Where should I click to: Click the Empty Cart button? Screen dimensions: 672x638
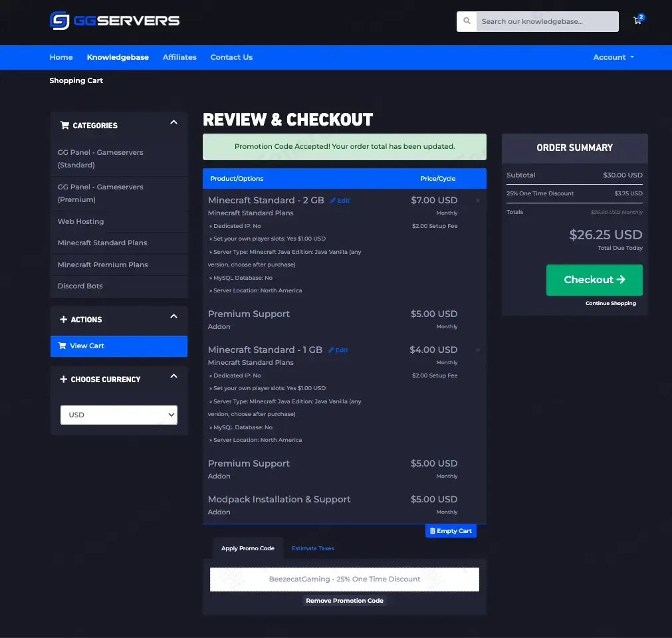[451, 531]
